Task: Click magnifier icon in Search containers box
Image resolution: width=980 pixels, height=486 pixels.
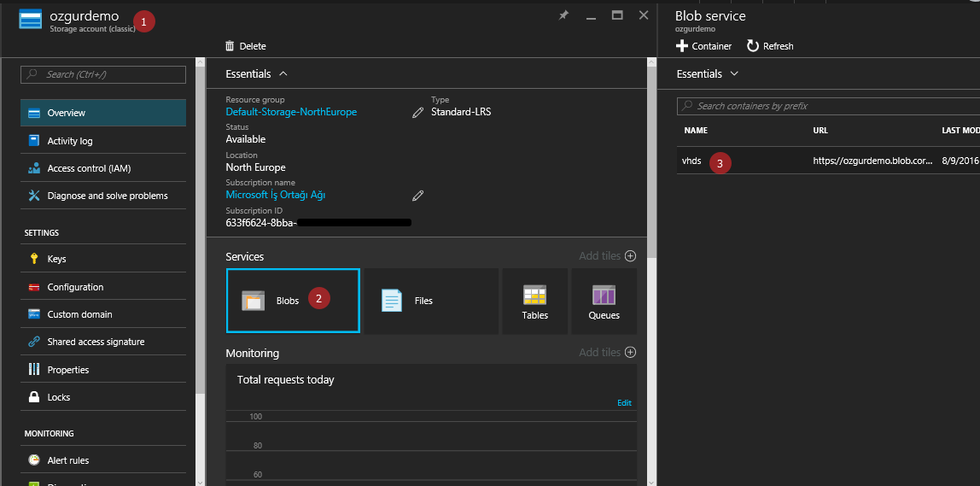Action: click(687, 106)
